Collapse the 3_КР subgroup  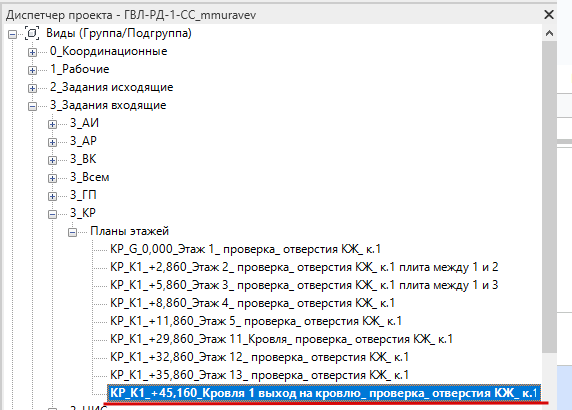pyautogui.click(x=52, y=214)
